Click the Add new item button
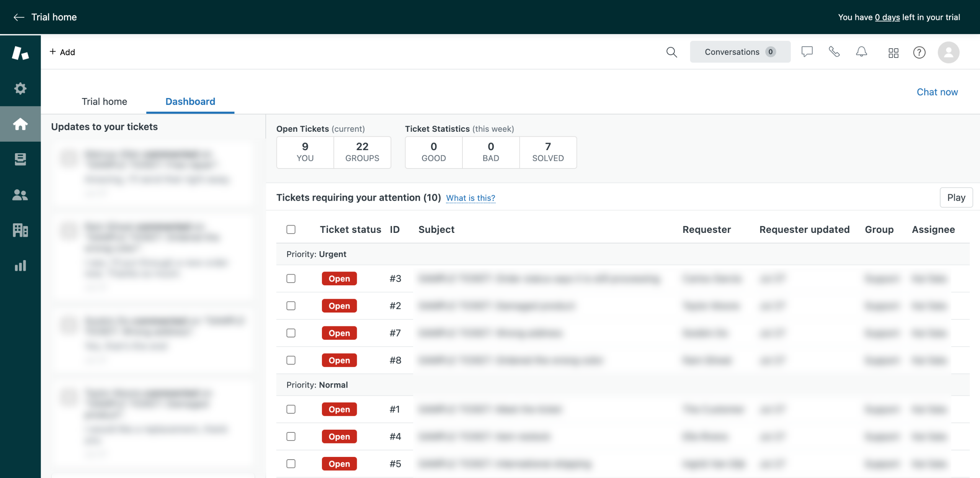 point(62,52)
